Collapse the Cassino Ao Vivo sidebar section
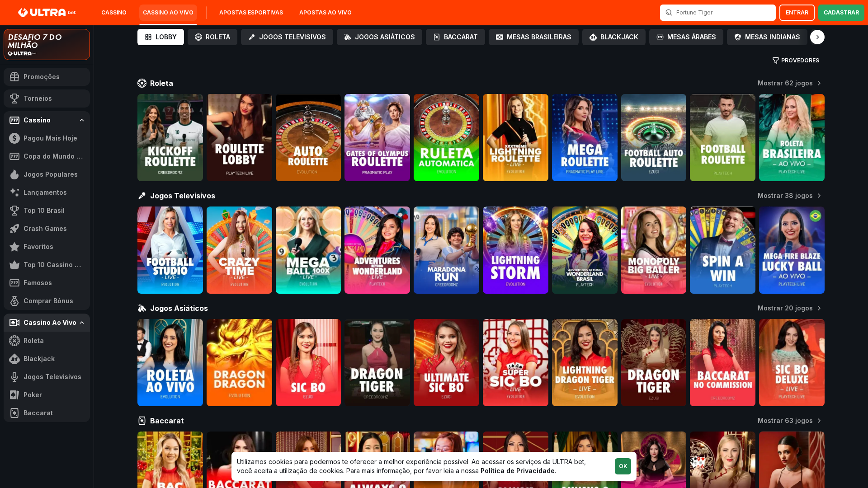Image resolution: width=868 pixels, height=488 pixels. 82,323
